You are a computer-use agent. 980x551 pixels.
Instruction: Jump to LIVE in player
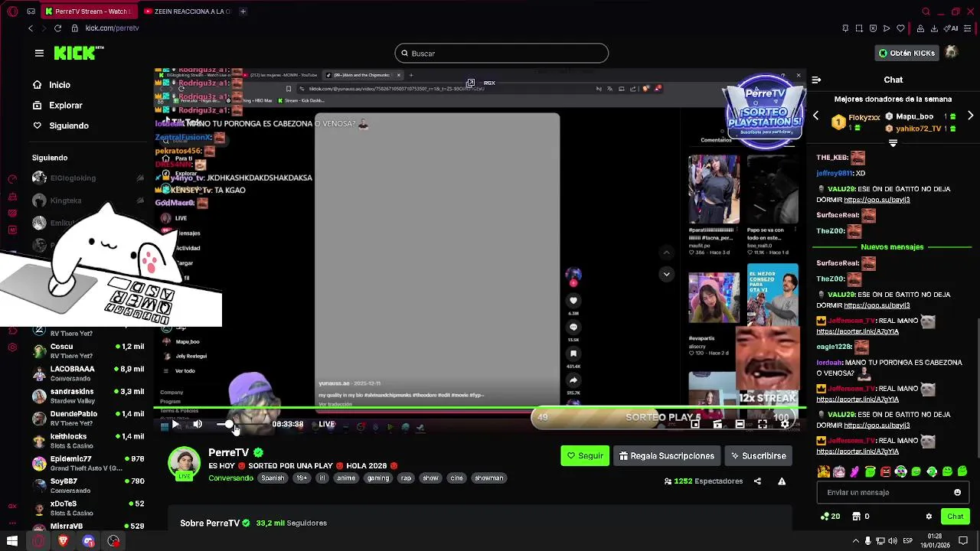[x=327, y=424]
